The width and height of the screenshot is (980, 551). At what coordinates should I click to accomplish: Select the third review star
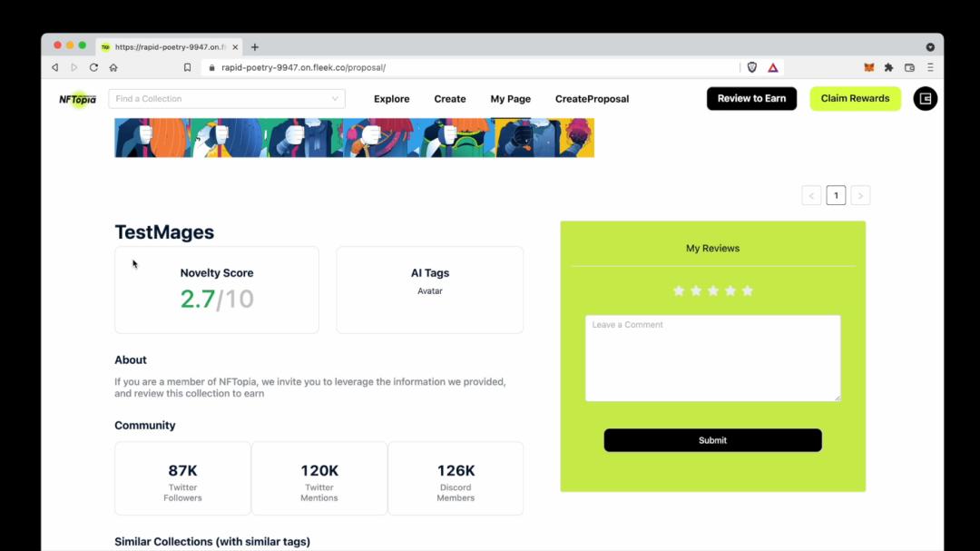[x=713, y=290]
